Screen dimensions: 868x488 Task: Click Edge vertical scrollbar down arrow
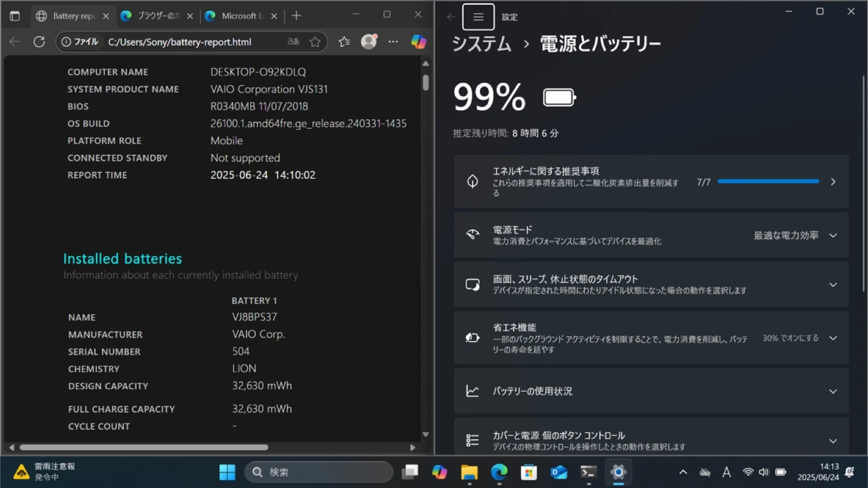[426, 434]
